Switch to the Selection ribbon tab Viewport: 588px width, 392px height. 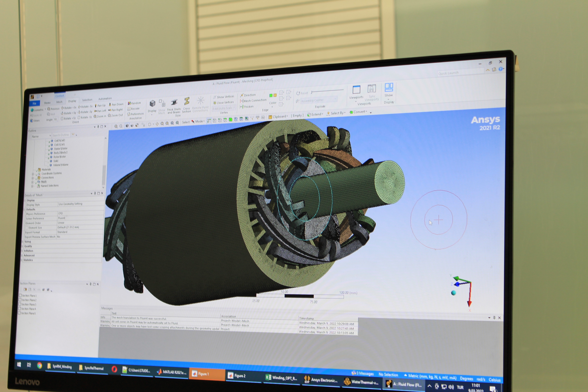[87, 100]
